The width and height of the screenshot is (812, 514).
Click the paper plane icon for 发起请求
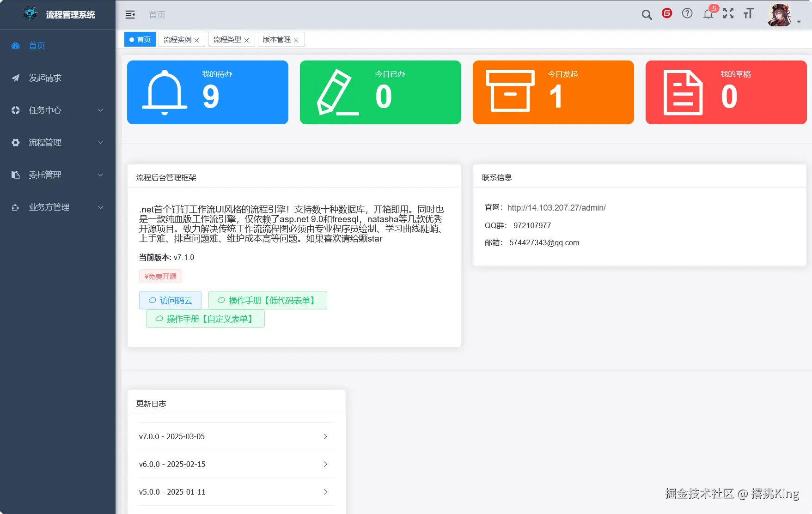pyautogui.click(x=16, y=78)
